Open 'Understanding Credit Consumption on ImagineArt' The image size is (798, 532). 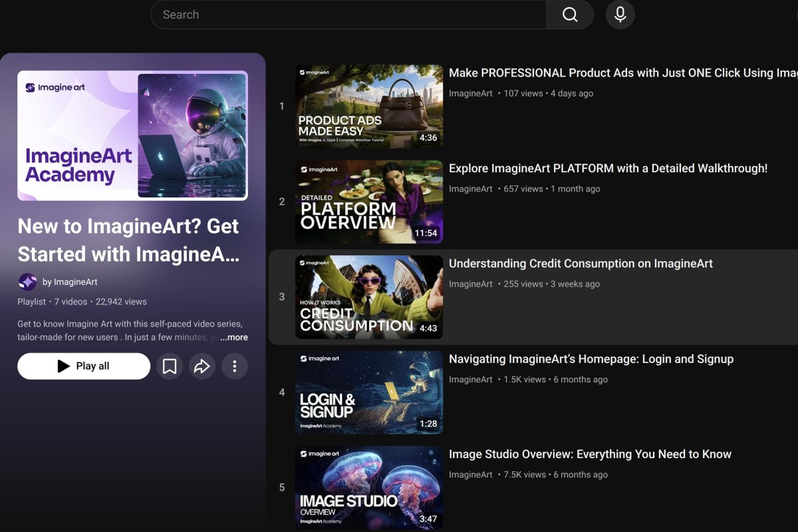[x=582, y=263]
